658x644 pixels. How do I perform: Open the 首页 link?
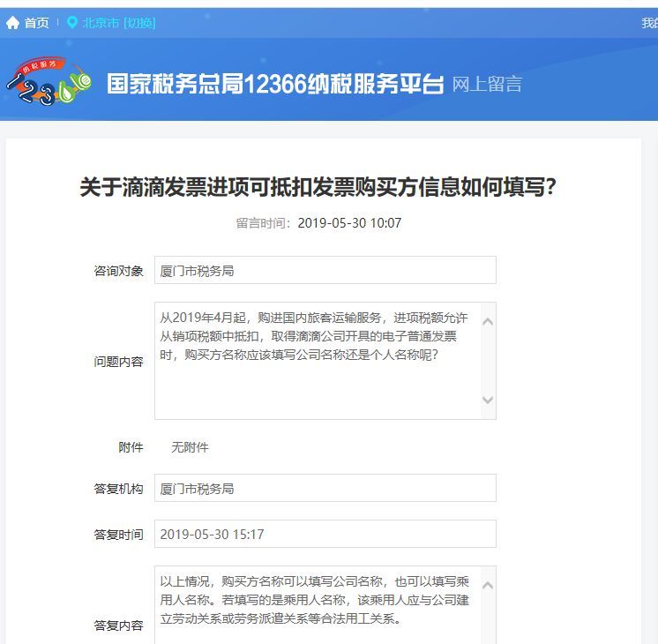36,23
